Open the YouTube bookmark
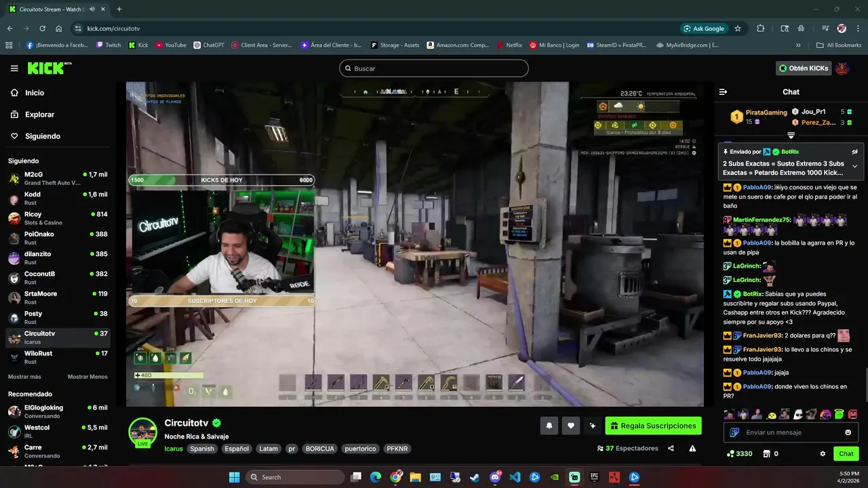 point(171,45)
